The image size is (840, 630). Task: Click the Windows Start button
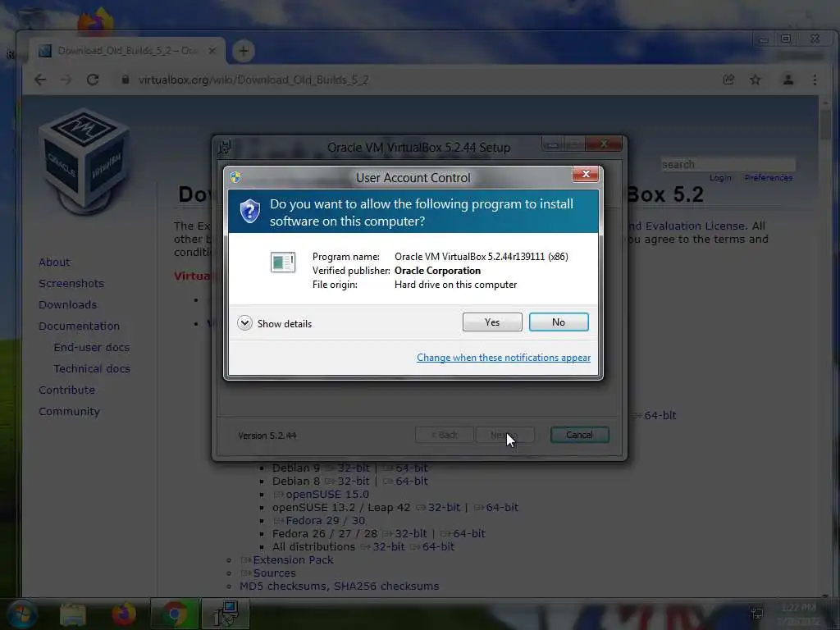(x=22, y=614)
